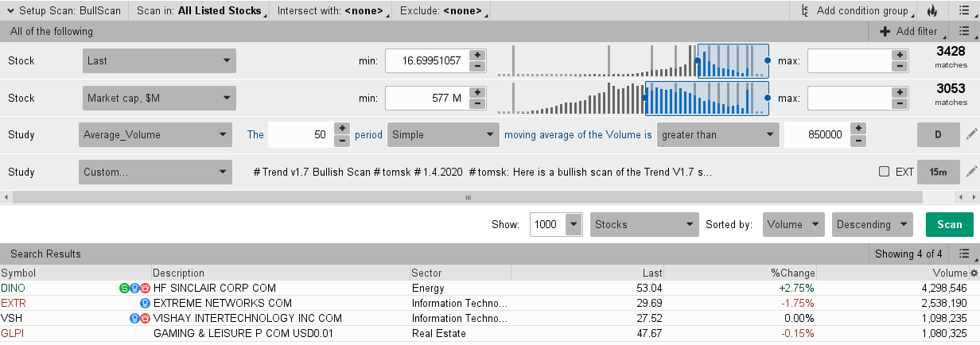Click the Last min input field

pos(427,60)
